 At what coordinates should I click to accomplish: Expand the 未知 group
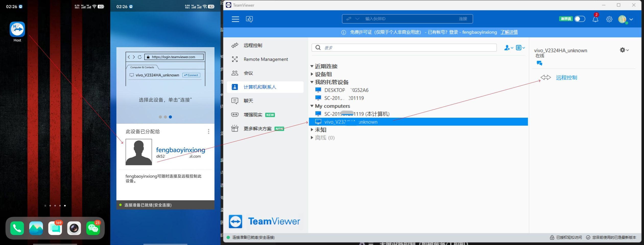312,130
